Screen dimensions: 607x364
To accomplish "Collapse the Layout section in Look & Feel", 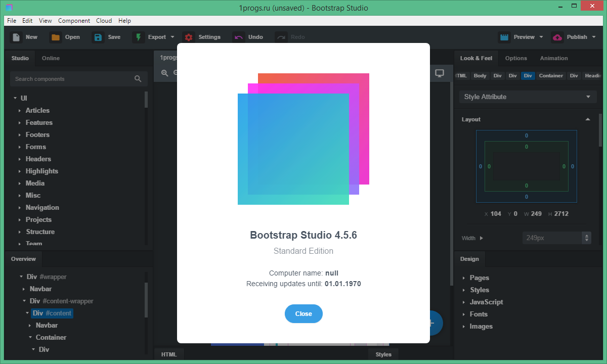I will point(587,119).
